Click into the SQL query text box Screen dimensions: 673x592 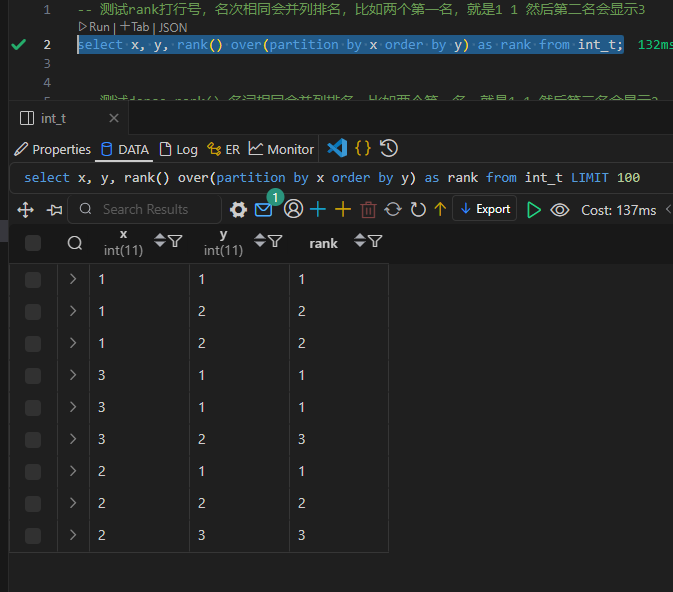(x=341, y=178)
